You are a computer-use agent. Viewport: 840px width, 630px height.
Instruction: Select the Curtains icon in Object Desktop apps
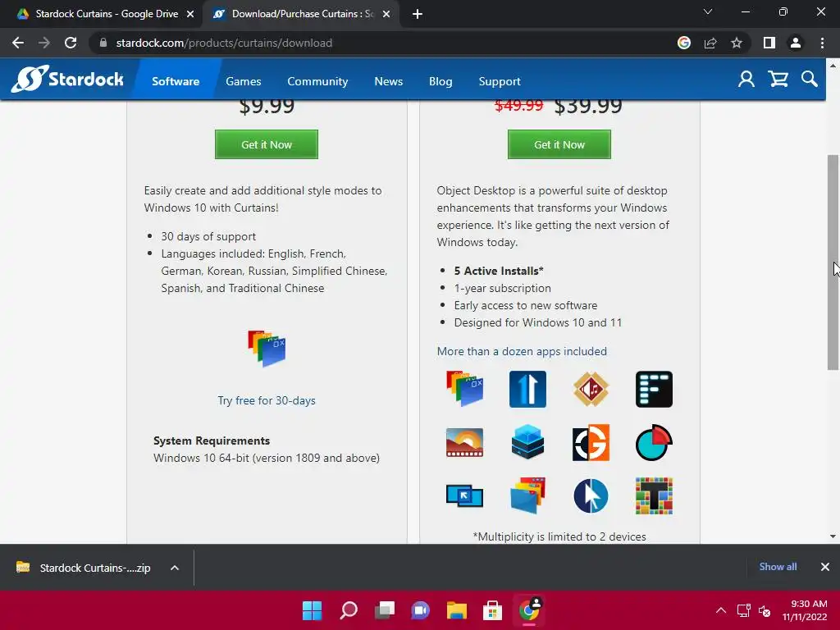[x=464, y=389]
